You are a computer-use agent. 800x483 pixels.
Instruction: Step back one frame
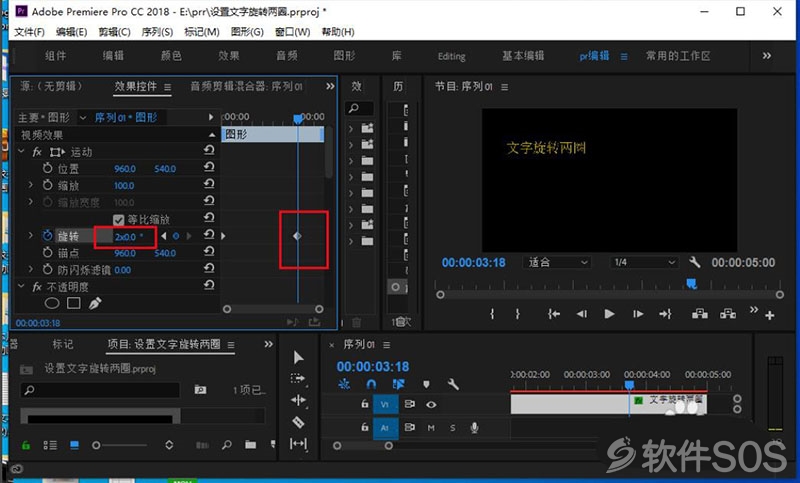(582, 314)
